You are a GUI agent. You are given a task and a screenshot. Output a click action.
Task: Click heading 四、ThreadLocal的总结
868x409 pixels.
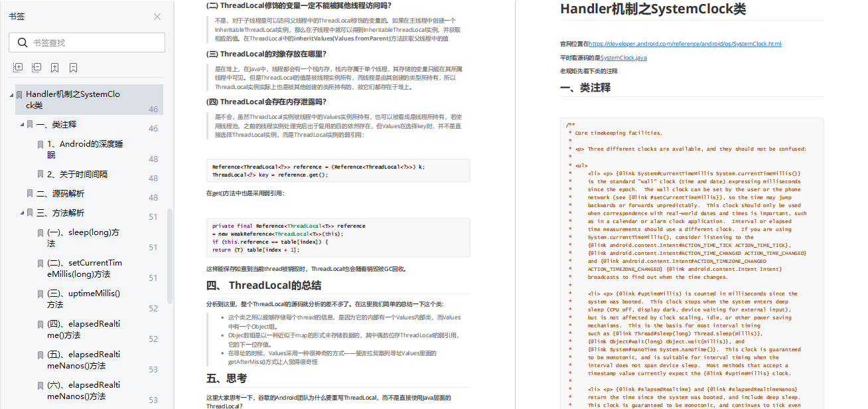coord(264,286)
